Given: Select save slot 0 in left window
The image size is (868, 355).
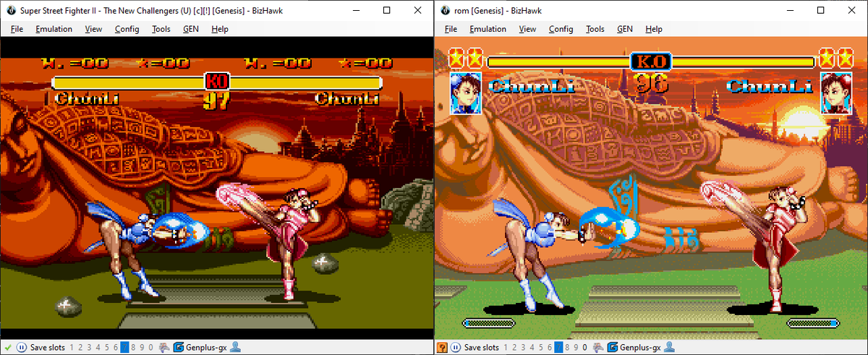Looking at the screenshot, I should tap(150, 348).
